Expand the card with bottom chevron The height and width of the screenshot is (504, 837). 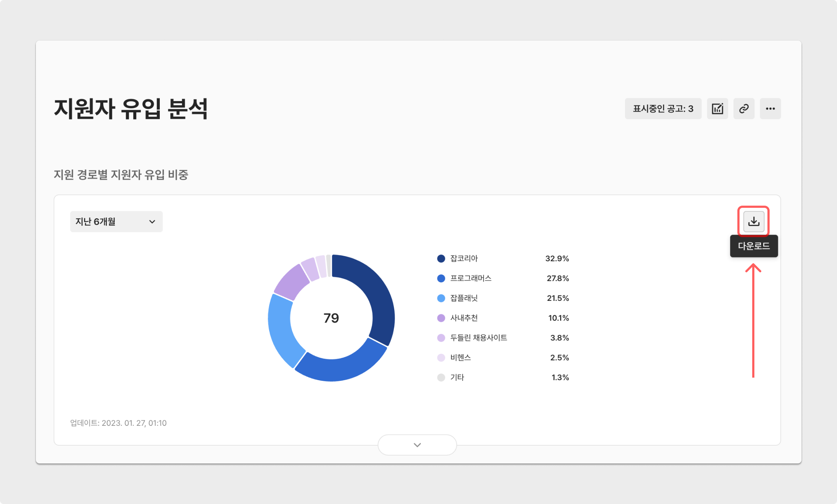417,445
